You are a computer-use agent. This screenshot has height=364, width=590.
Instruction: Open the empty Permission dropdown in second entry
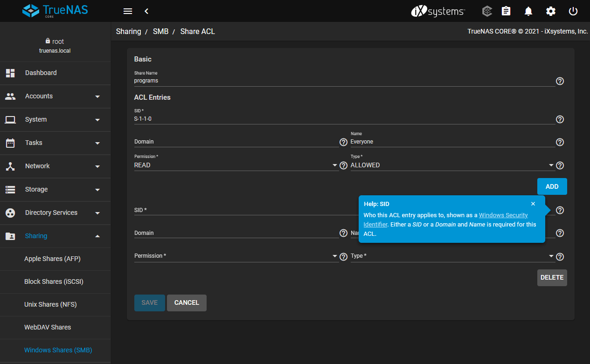pos(236,256)
